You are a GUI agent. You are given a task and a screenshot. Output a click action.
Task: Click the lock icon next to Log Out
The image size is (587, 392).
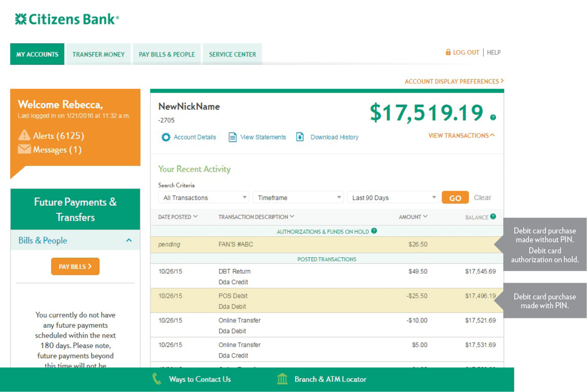coord(448,52)
